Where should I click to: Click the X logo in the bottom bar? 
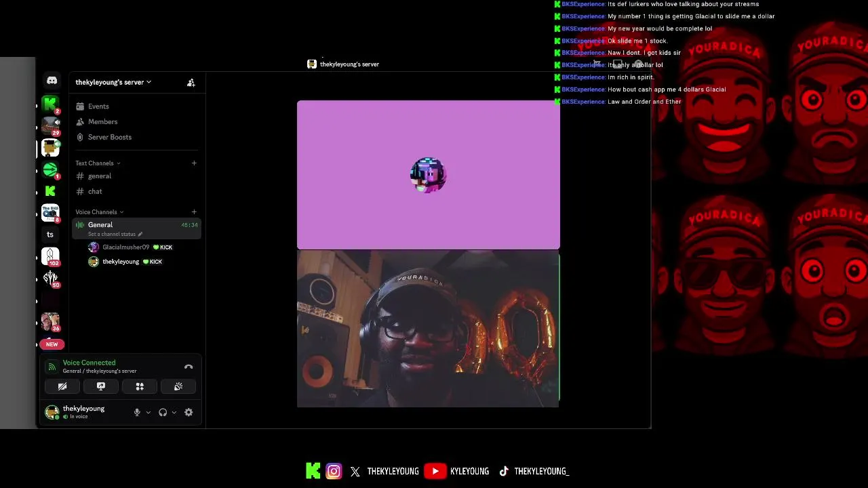coord(355,472)
